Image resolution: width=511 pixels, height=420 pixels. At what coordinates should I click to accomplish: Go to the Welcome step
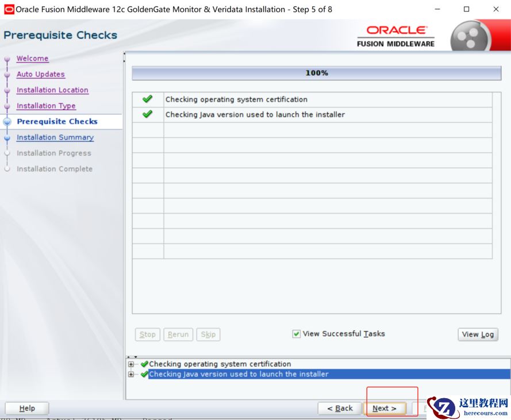[33, 59]
